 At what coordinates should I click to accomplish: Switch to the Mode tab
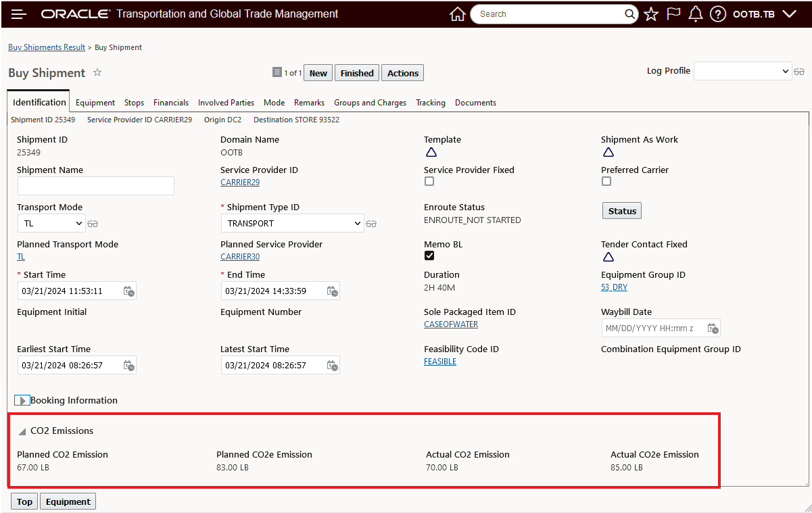(x=274, y=103)
